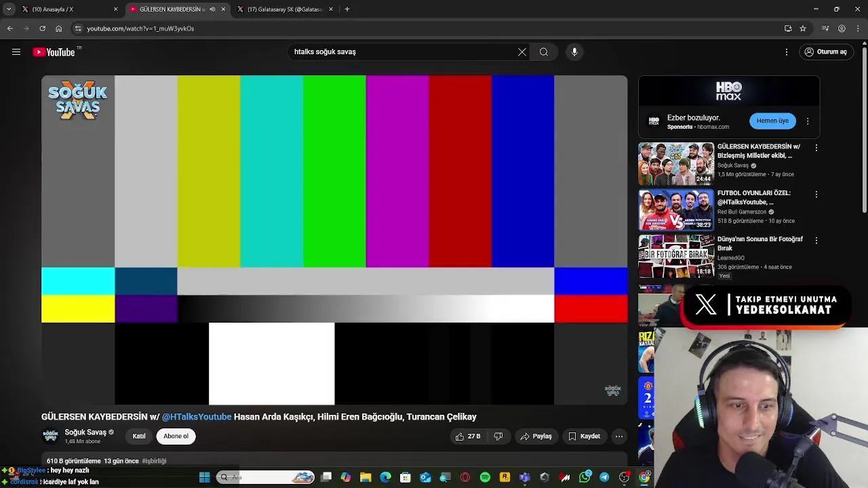Mute tab audio via speaker icon
The width and height of the screenshot is (868, 488).
(x=212, y=9)
